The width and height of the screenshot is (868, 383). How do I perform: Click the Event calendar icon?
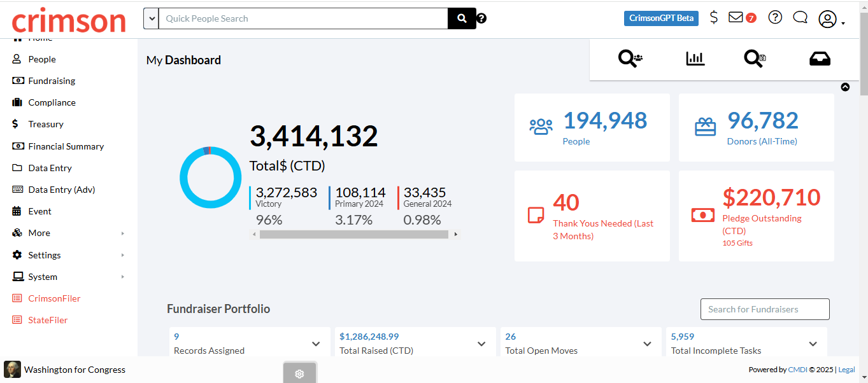(x=17, y=211)
